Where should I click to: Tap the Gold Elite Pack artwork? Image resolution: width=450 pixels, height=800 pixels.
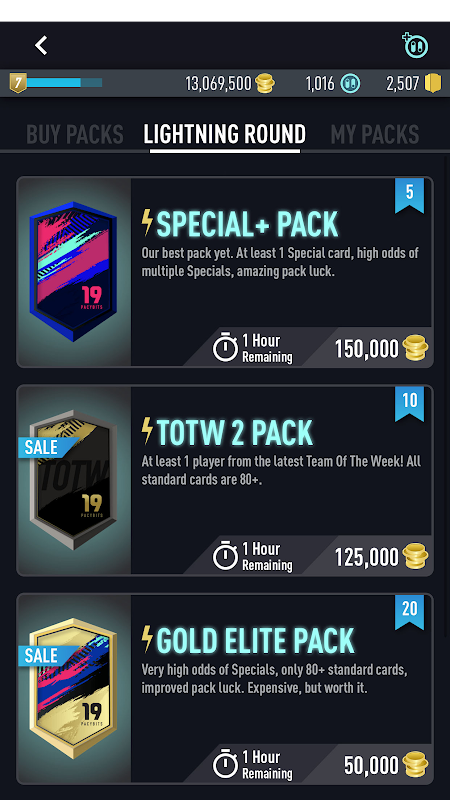[x=73, y=688]
